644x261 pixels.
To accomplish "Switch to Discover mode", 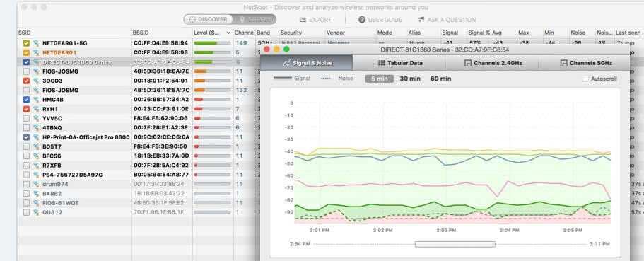I will [x=208, y=19].
